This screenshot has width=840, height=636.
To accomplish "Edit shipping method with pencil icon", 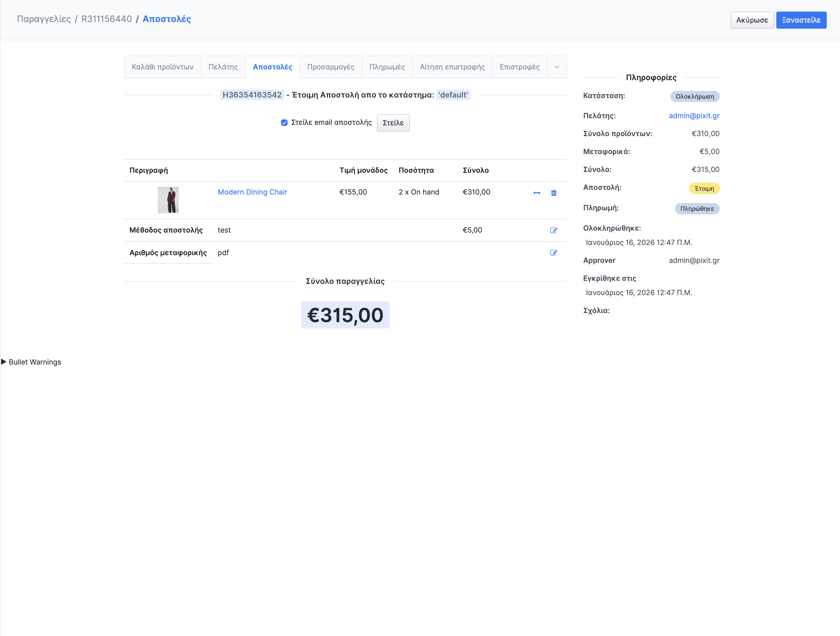I will click(x=553, y=230).
